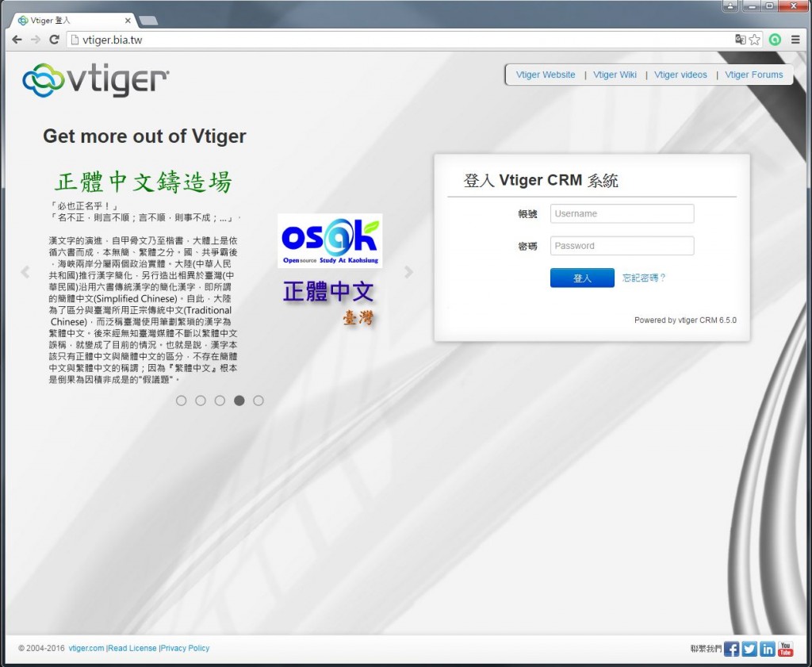
Task: Click Get more out of Vtiger heading
Action: pos(144,136)
